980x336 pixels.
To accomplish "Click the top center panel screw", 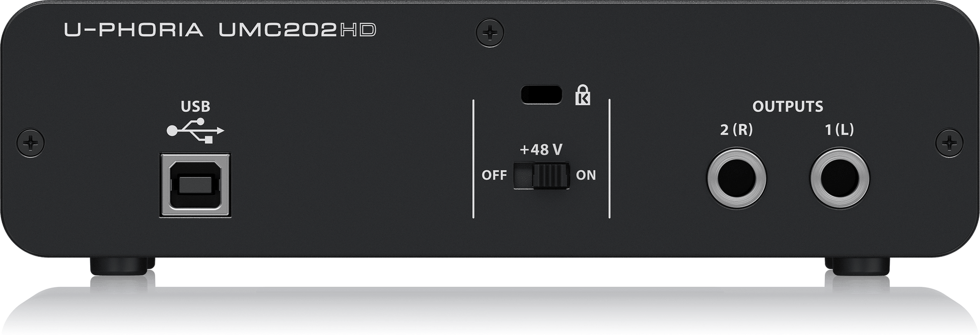I will (490, 33).
